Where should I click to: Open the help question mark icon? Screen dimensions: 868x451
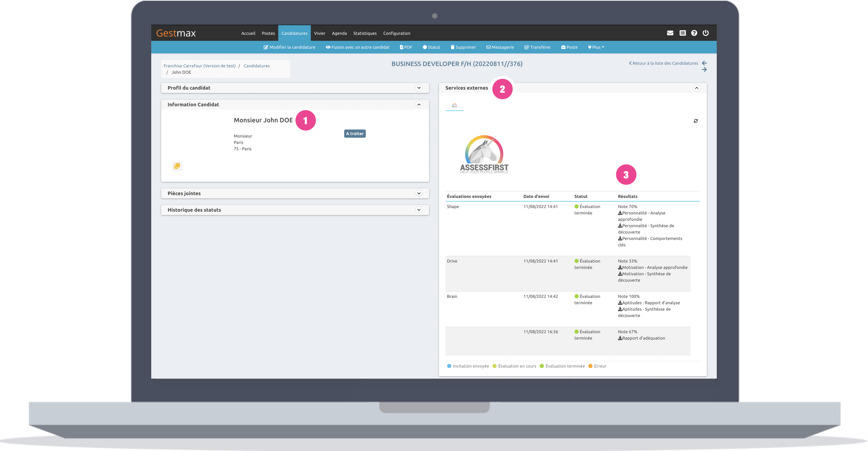(x=694, y=33)
